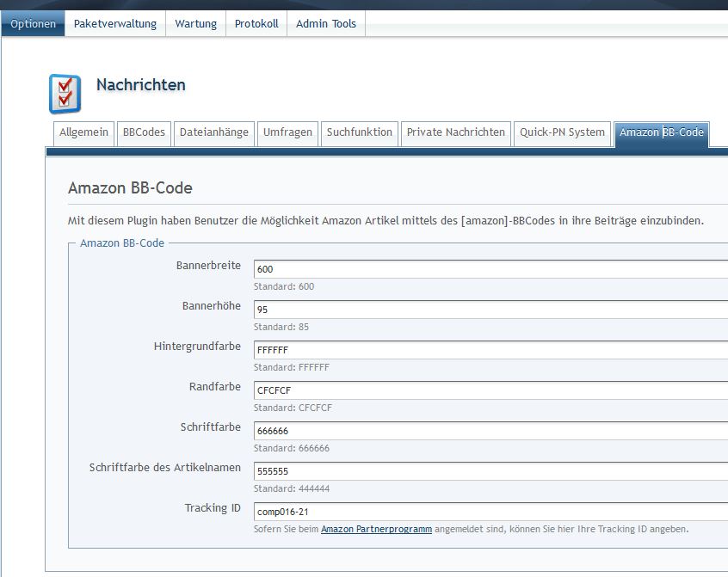This screenshot has width=728, height=577.
Task: Click the 'Standard: 600' hint text
Action: [284, 286]
